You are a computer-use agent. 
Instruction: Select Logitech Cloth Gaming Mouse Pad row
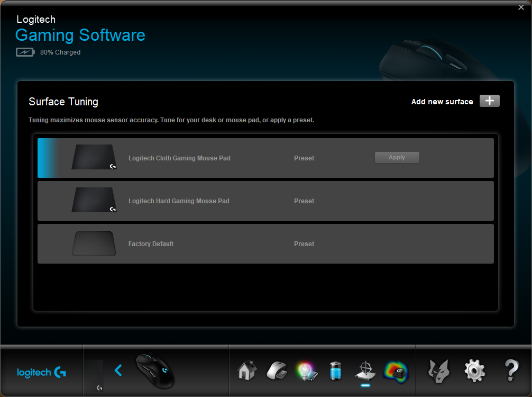[x=265, y=158]
